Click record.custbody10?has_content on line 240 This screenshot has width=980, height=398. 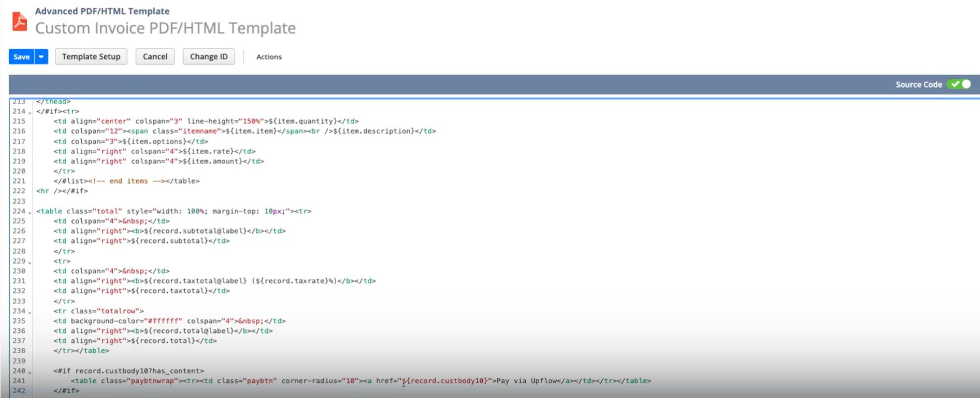pos(137,371)
